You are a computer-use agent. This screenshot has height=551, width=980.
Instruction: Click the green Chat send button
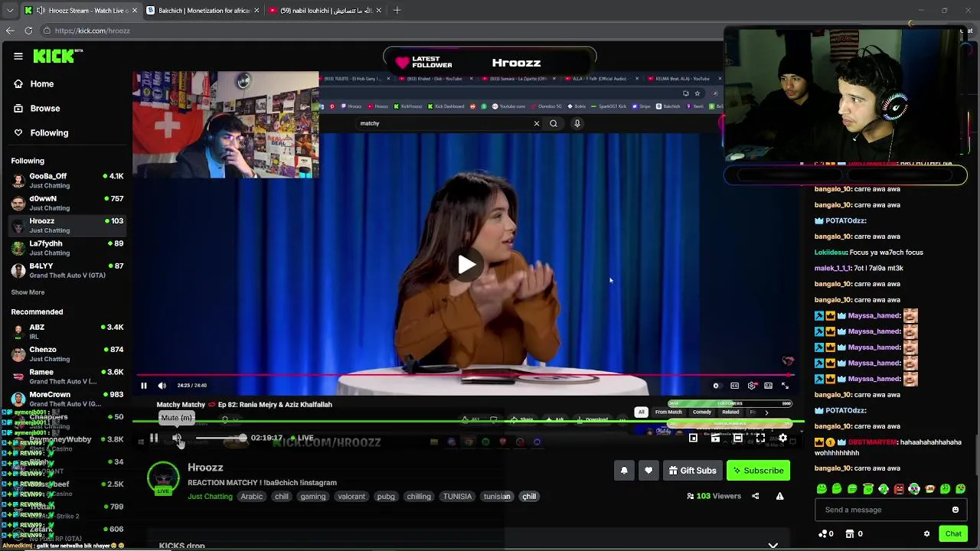pos(953,534)
